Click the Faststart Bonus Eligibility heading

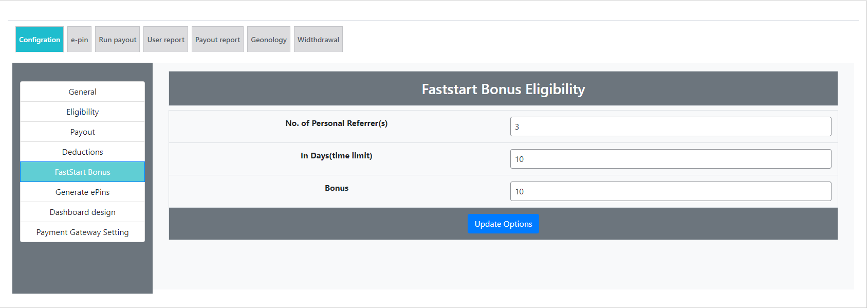coord(503,89)
